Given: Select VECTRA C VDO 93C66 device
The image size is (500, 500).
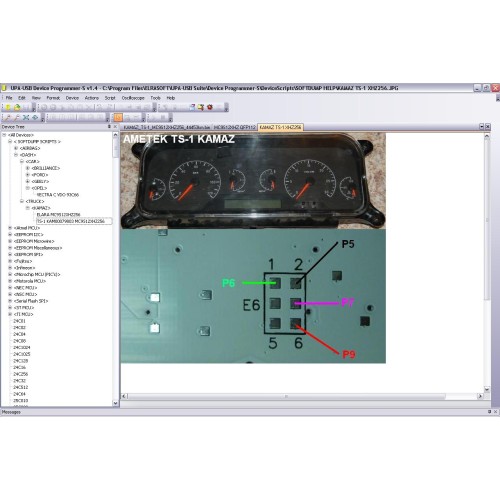Looking at the screenshot, I should tap(58, 195).
